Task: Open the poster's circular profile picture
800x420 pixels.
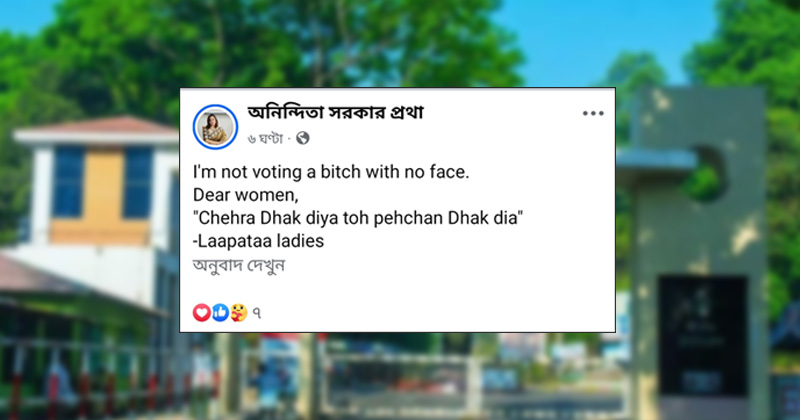Action: [x=215, y=125]
